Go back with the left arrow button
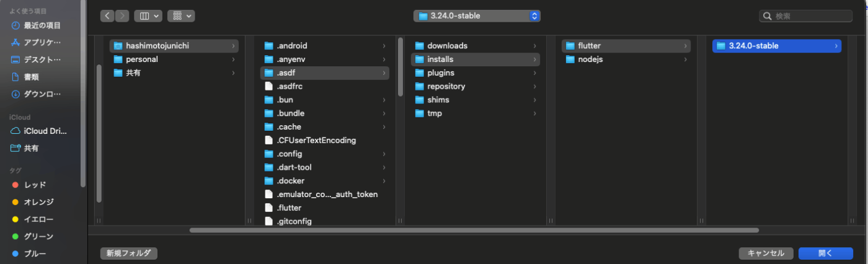Screen dimensions: 868x264 (x=107, y=16)
